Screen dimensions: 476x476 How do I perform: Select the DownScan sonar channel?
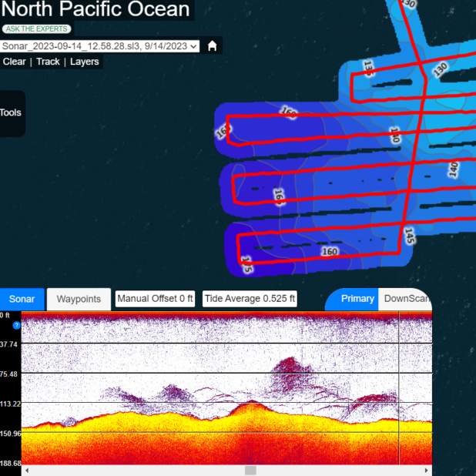[406, 299]
